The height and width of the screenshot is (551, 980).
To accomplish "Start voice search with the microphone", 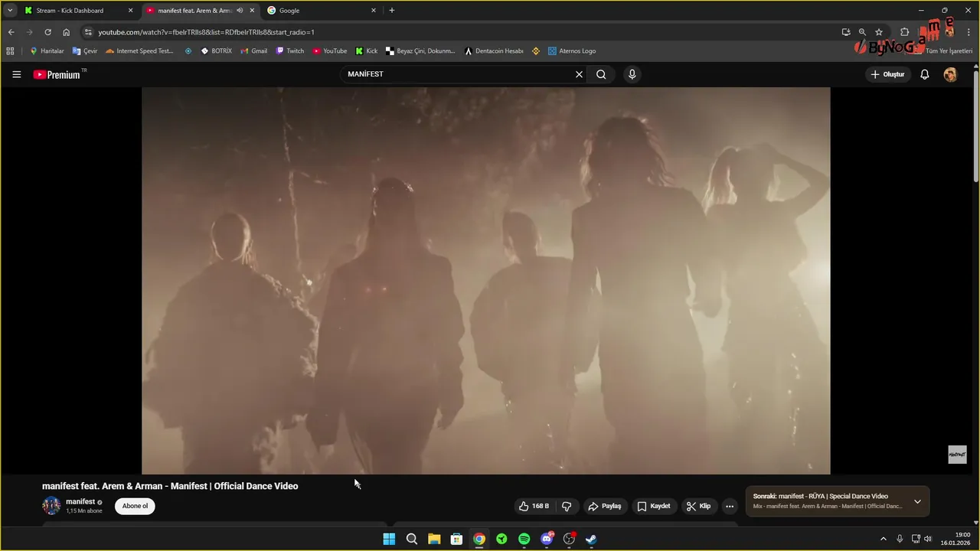I will (632, 74).
